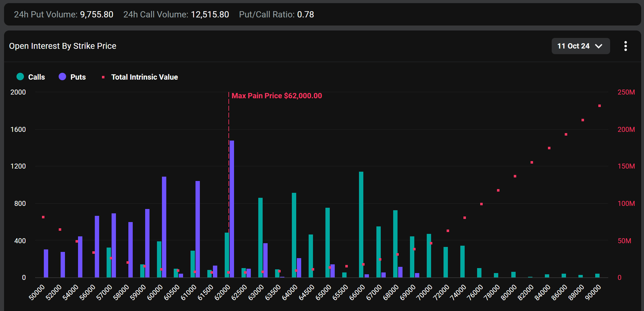Select the 62000 strike axis label
644x311 pixels.
[223, 293]
